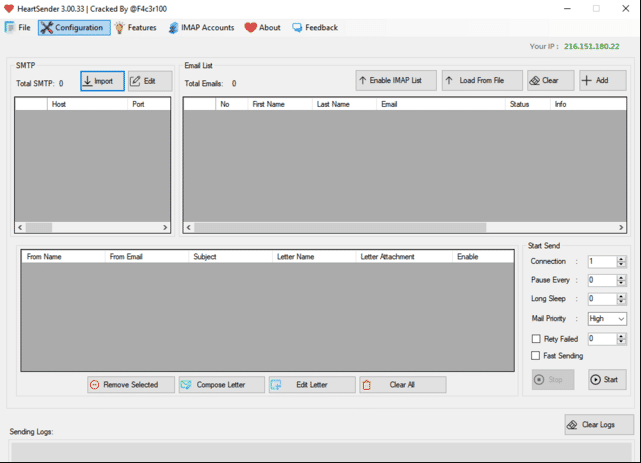Focus the Pause Every field
Screen dimensions: 641x463
[x=602, y=280]
